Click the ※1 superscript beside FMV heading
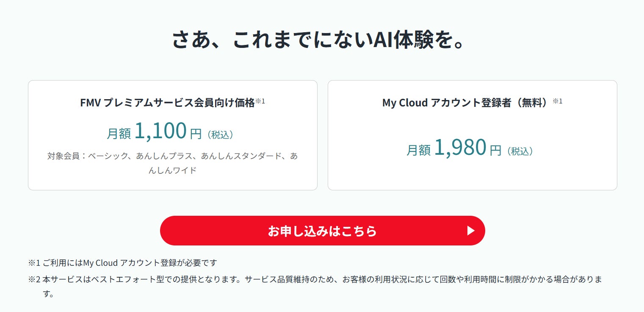This screenshot has height=312, width=644. [260, 101]
